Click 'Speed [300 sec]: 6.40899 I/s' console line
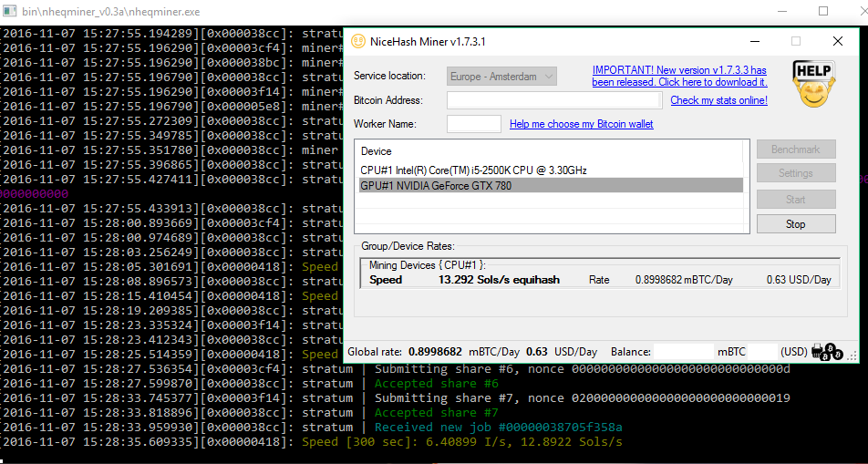 tap(461, 442)
